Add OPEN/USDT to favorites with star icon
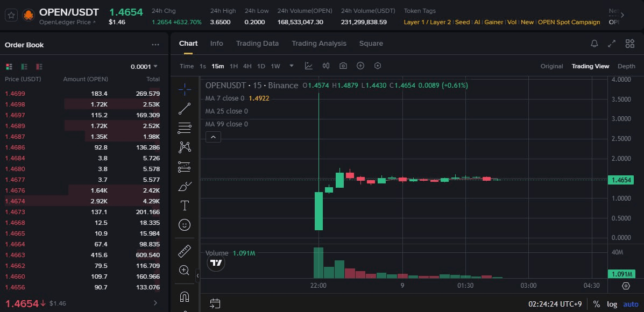The width and height of the screenshot is (644, 312). (x=11, y=15)
